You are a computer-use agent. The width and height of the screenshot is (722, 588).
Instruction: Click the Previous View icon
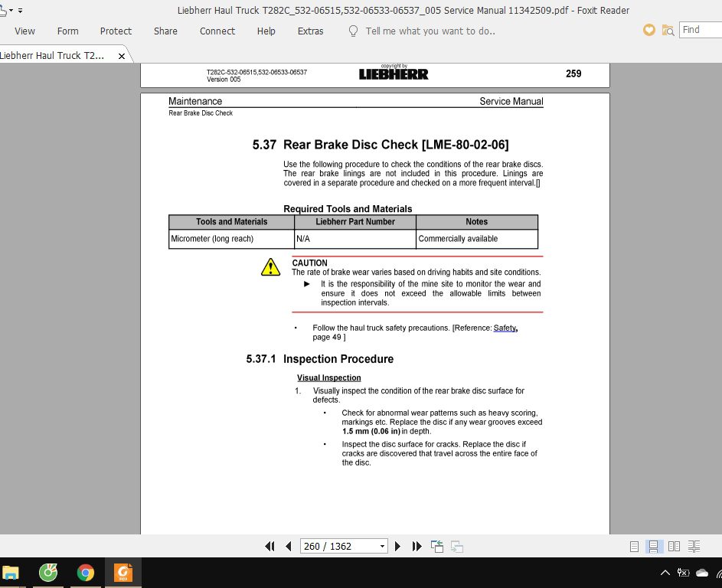436,546
